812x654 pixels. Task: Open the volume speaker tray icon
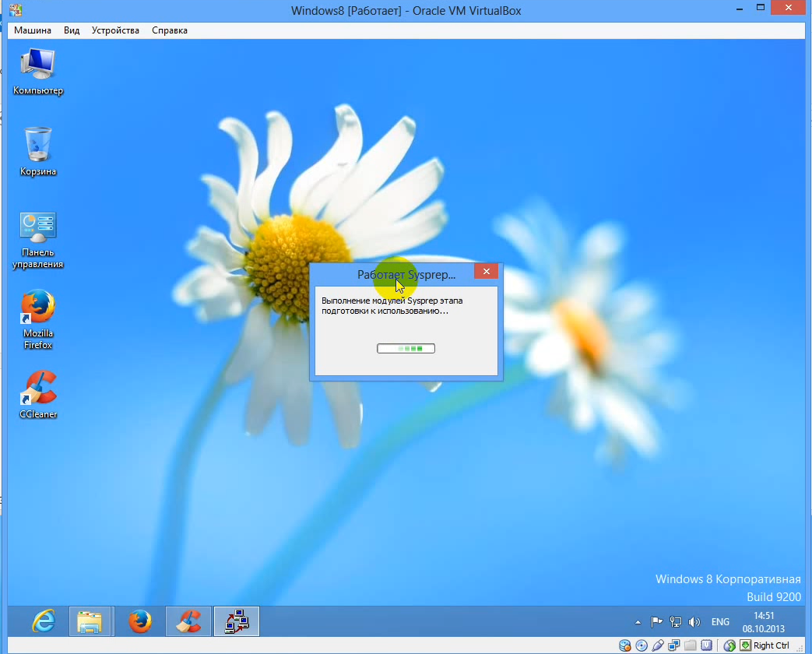point(694,622)
